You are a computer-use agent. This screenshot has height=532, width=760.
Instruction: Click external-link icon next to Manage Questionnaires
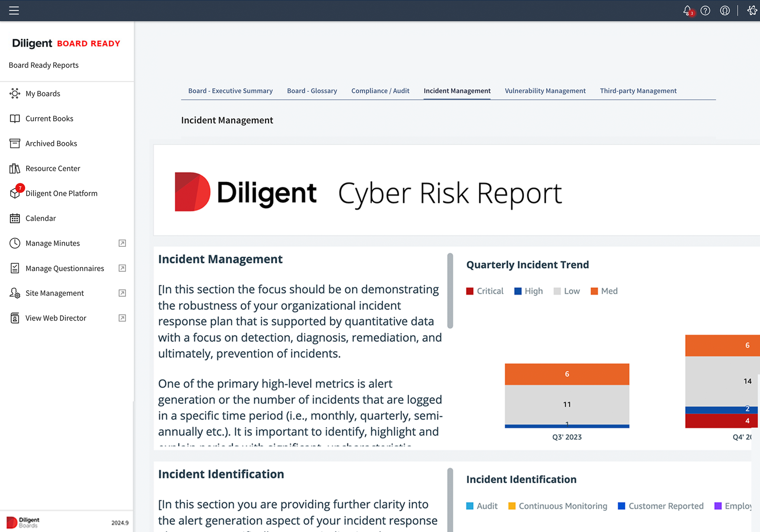click(x=122, y=268)
